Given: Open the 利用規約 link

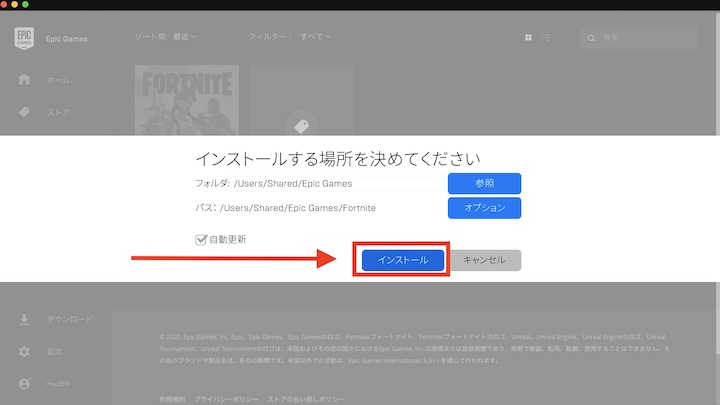Looking at the screenshot, I should pyautogui.click(x=172, y=399).
